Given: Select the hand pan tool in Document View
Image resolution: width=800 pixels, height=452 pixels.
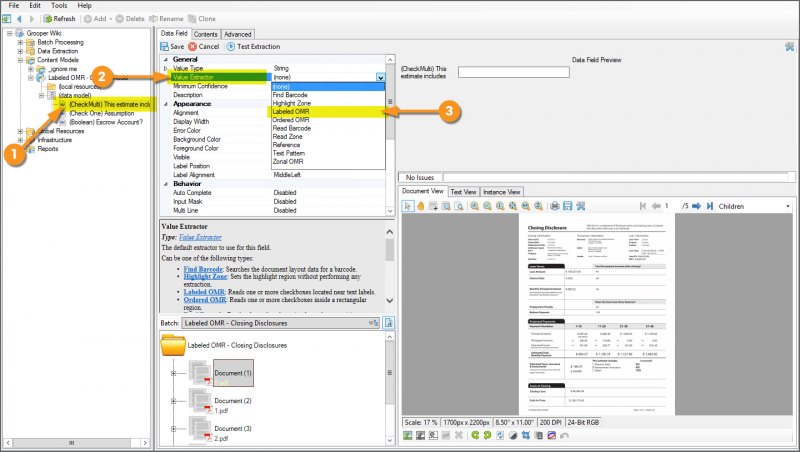Looking at the screenshot, I should 422,205.
